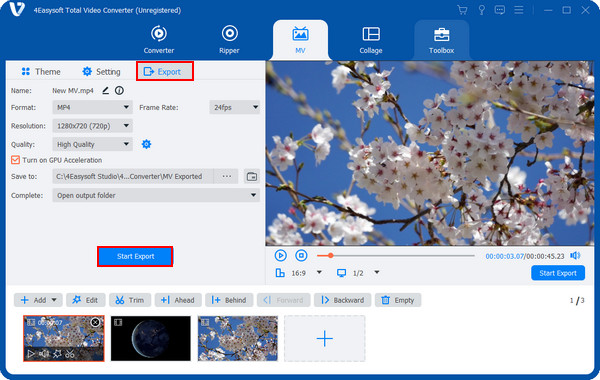Click the aspect ratio icon beside 16:9
This screenshot has width=600, height=380.
click(280, 273)
